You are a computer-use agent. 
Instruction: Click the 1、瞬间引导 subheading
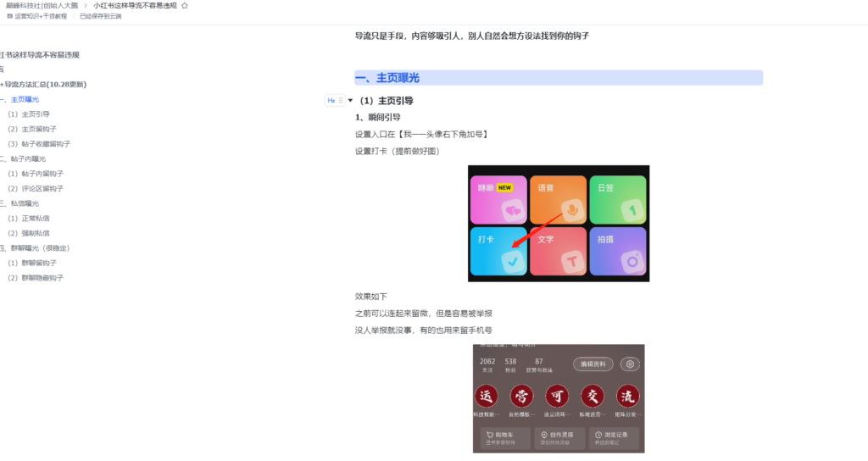pyautogui.click(x=377, y=117)
